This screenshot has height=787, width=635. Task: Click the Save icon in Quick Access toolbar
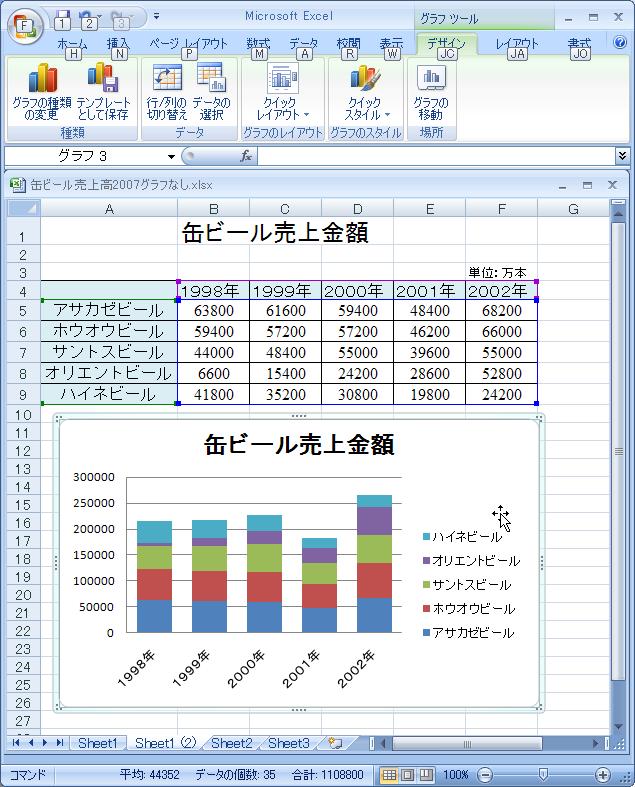[63, 18]
